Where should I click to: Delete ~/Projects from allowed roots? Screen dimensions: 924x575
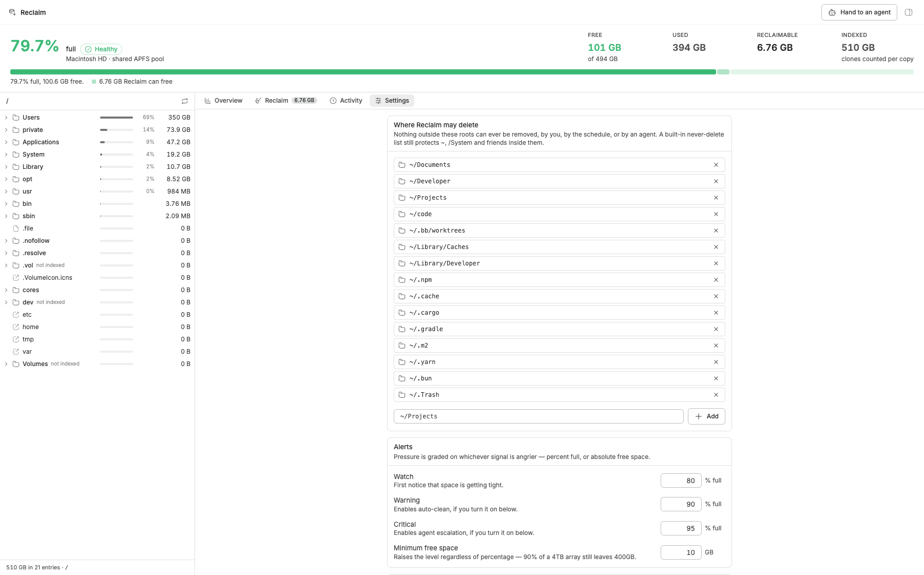[x=716, y=198]
